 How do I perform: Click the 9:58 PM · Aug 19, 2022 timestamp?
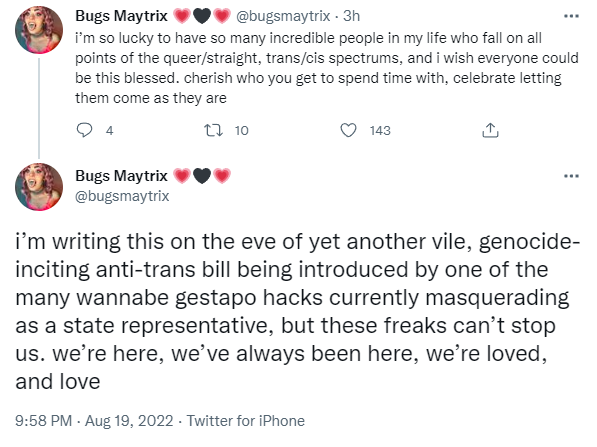(x=94, y=421)
